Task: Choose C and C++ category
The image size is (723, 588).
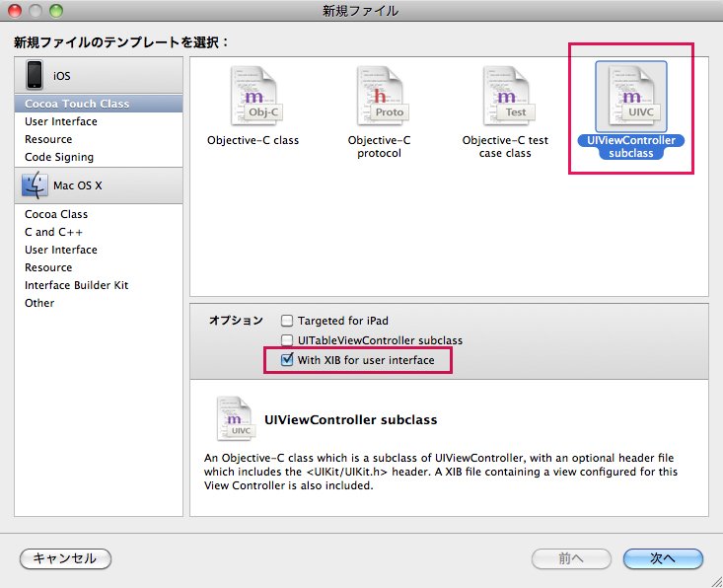Action: click(x=99, y=232)
